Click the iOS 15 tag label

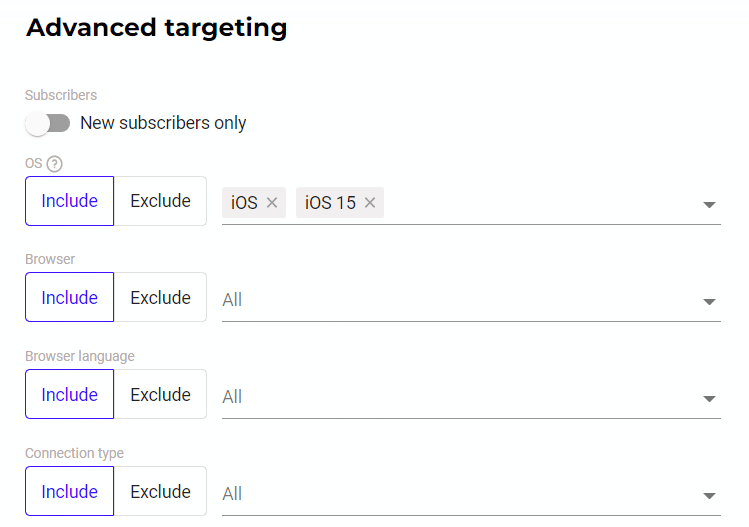click(x=331, y=203)
